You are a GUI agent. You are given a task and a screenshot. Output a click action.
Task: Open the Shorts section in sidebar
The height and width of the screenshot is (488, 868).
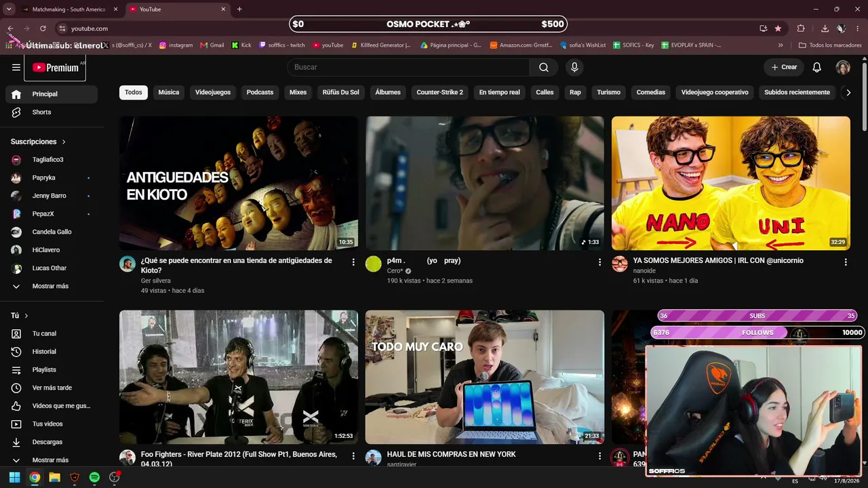[52, 112]
